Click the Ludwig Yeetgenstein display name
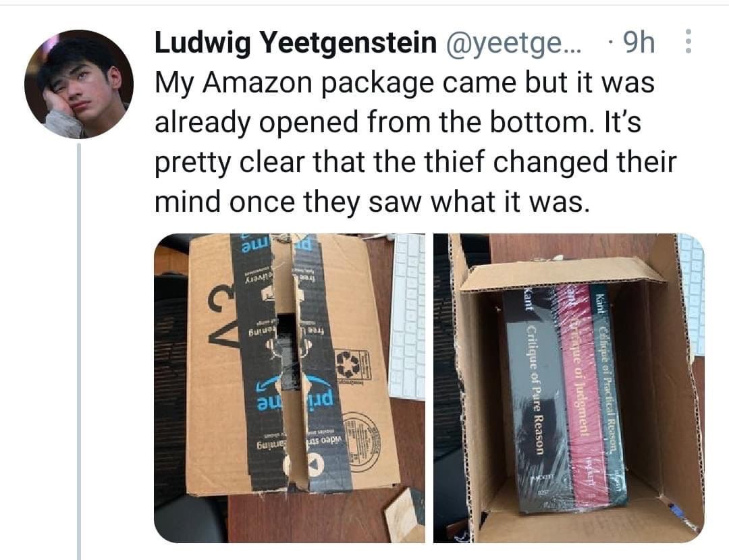Screen dimensions: 729x560 [296, 43]
